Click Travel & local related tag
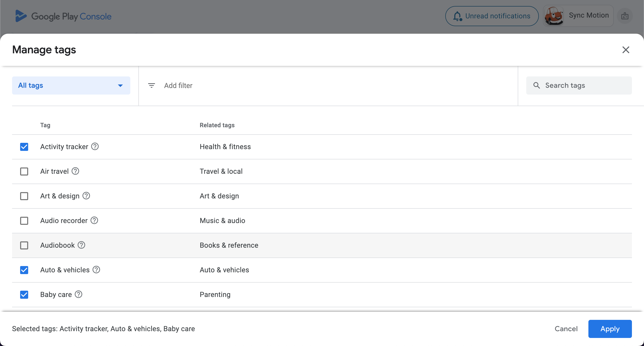The width and height of the screenshot is (644, 346). pos(221,171)
